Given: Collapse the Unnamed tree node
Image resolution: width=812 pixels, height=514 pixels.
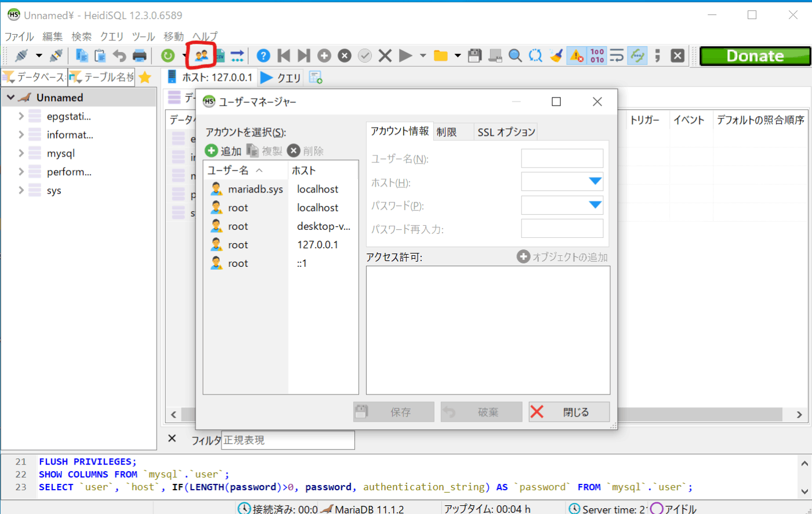Looking at the screenshot, I should pyautogui.click(x=10, y=97).
